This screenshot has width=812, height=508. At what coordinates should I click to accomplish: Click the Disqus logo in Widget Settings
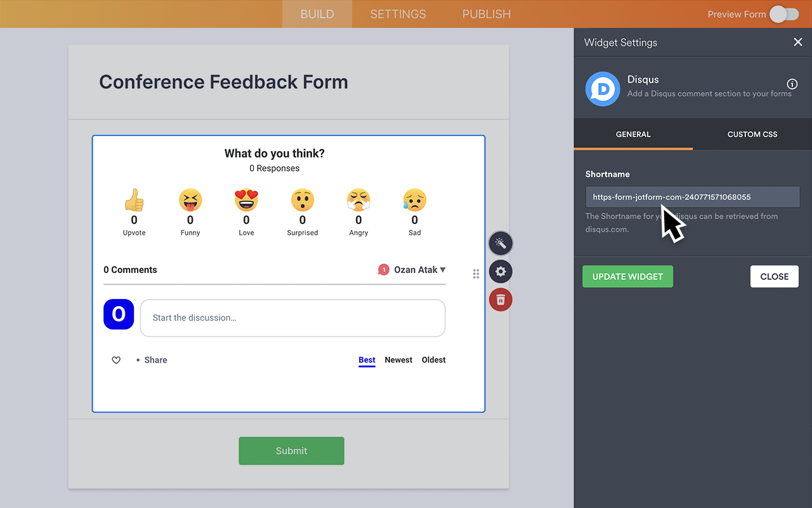[x=602, y=89]
